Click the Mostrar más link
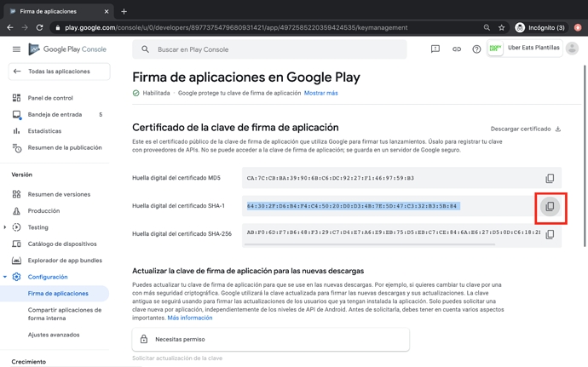The width and height of the screenshot is (588, 367). 320,93
